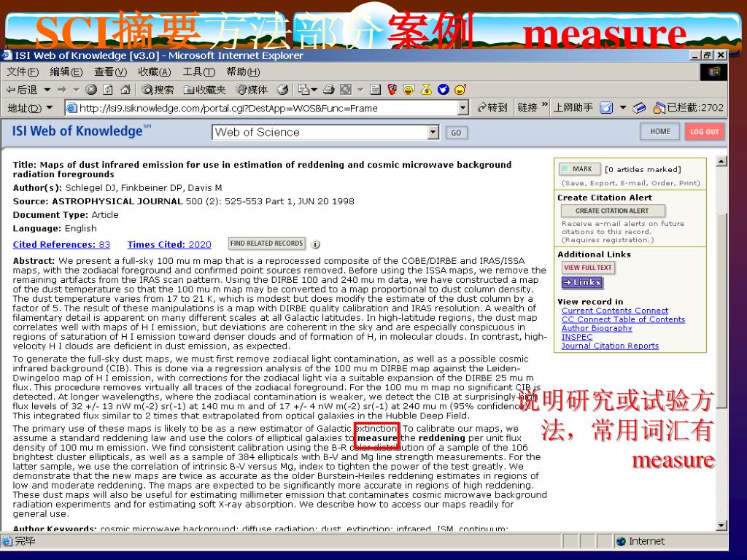Stop page loading with the stop icon
The width and height of the screenshot is (747, 560).
pos(91,90)
